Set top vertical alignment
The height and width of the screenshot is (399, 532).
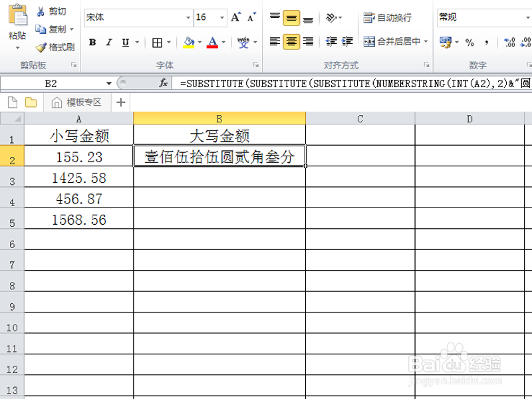click(x=275, y=17)
